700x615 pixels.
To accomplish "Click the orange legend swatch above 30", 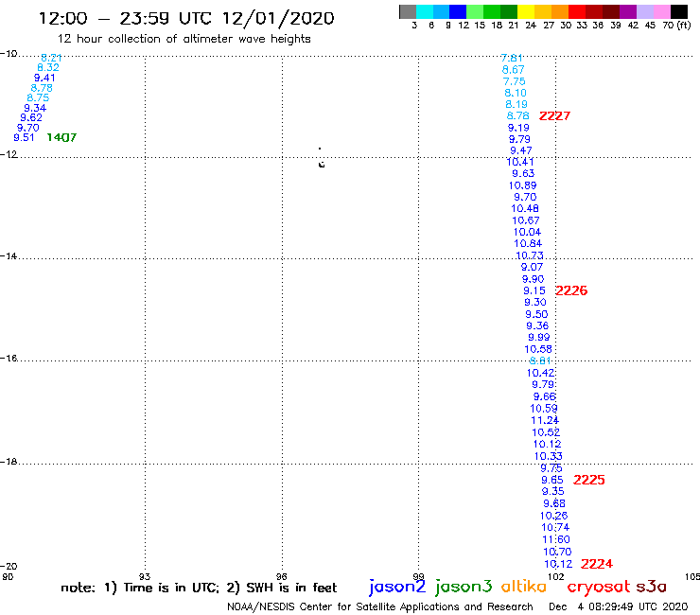I will (560, 11).
